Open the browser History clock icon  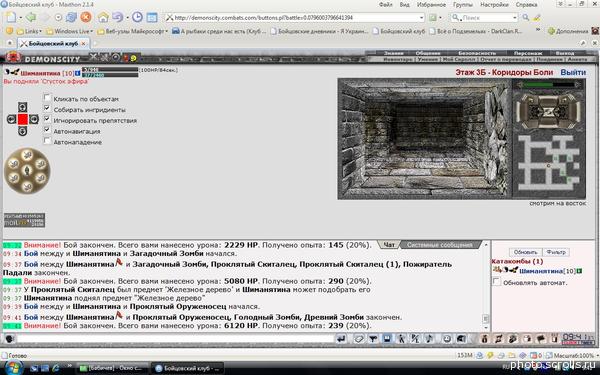[137, 17]
